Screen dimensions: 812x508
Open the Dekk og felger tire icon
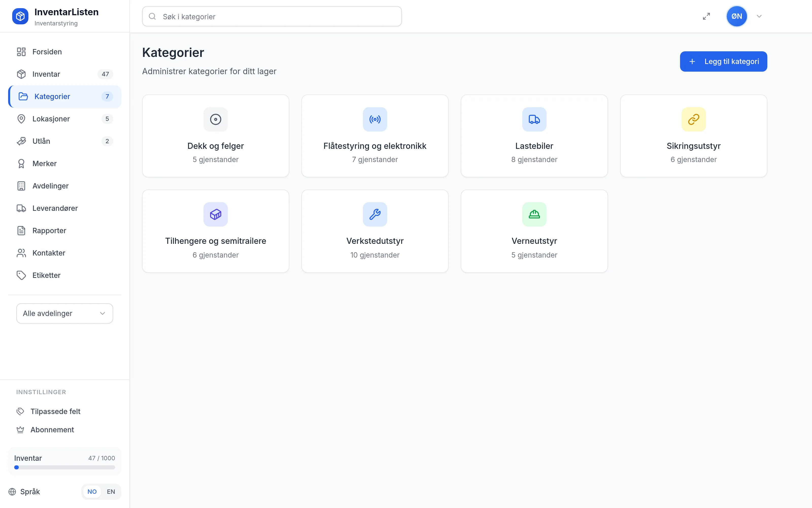click(x=215, y=119)
